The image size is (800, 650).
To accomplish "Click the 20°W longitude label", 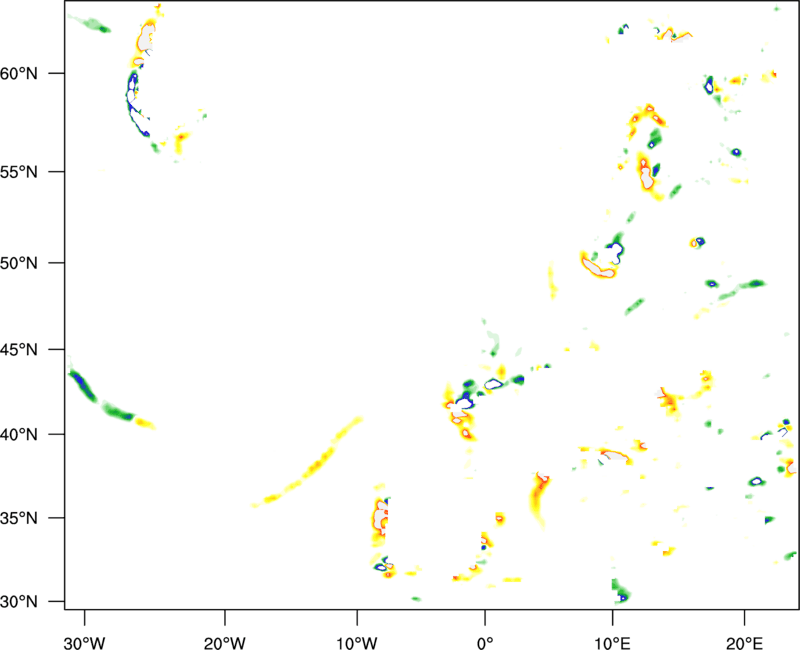I will coord(225,643).
